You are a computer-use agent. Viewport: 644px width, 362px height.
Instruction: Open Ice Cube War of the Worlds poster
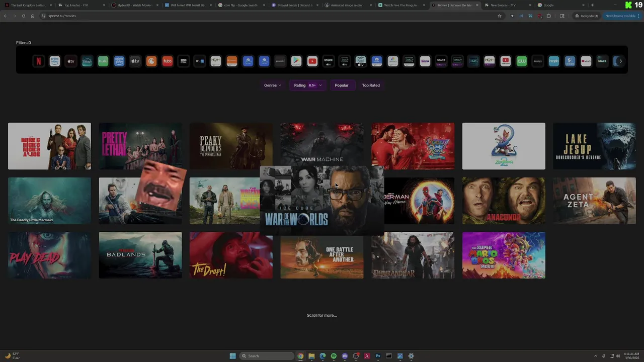point(322,201)
